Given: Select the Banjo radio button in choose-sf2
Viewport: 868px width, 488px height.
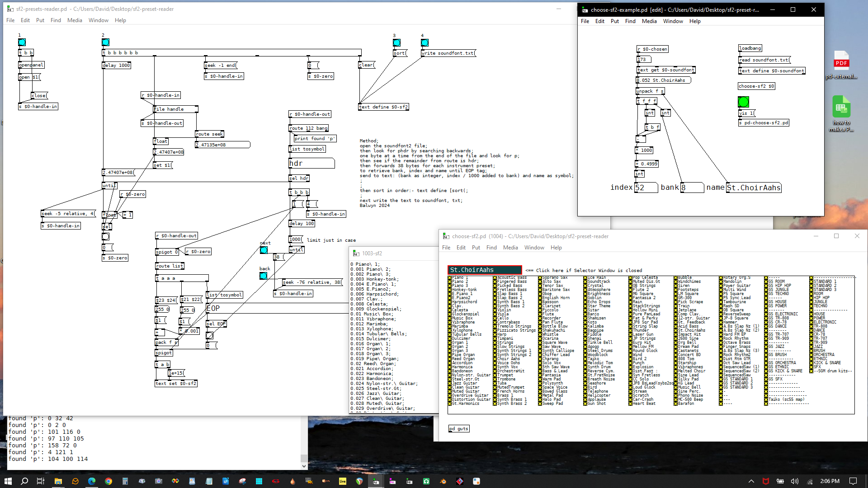Looking at the screenshot, I should tap(585, 314).
